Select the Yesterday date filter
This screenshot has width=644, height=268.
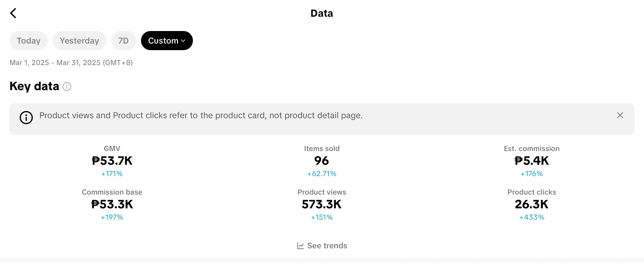click(x=79, y=41)
